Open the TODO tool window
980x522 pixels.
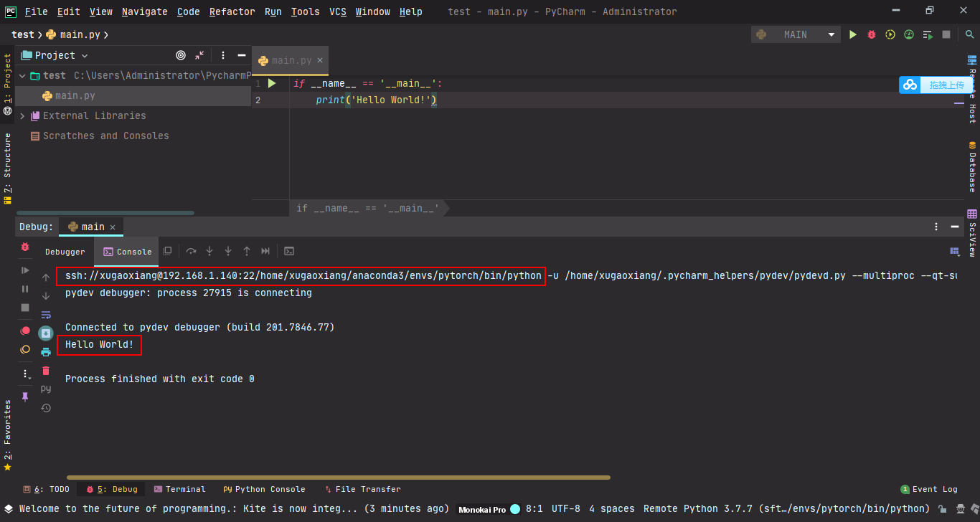[47, 489]
